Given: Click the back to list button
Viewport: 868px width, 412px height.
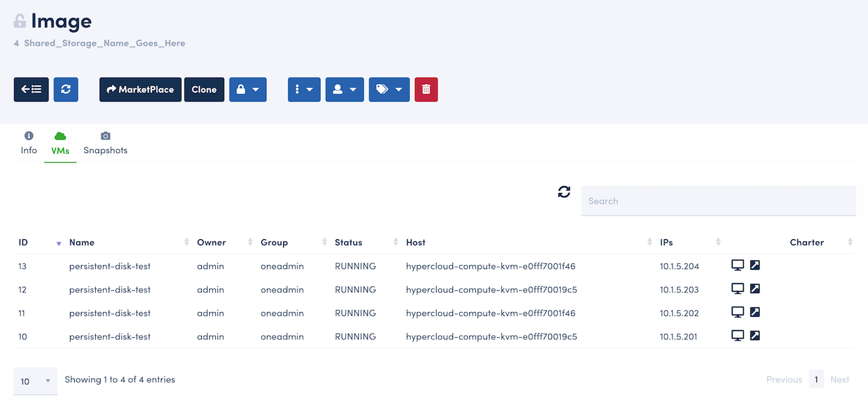Looking at the screenshot, I should point(31,90).
